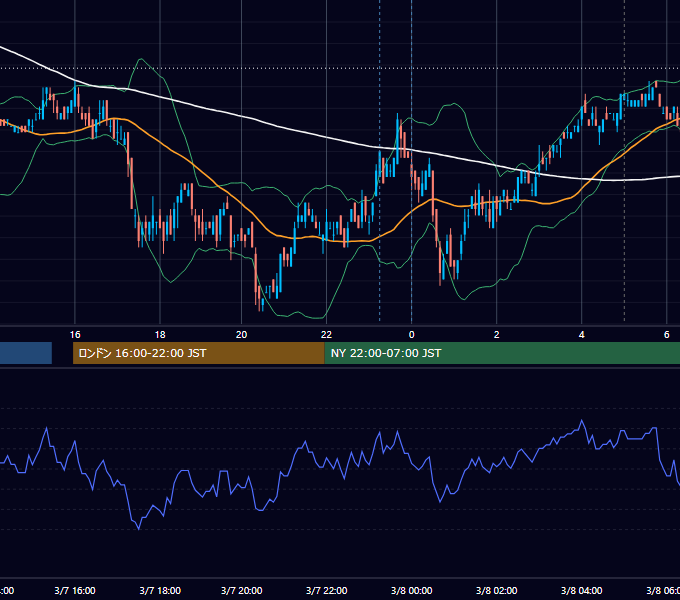Click the "20" hour label on price chart axis
This screenshot has width=680, height=600.
click(241, 334)
